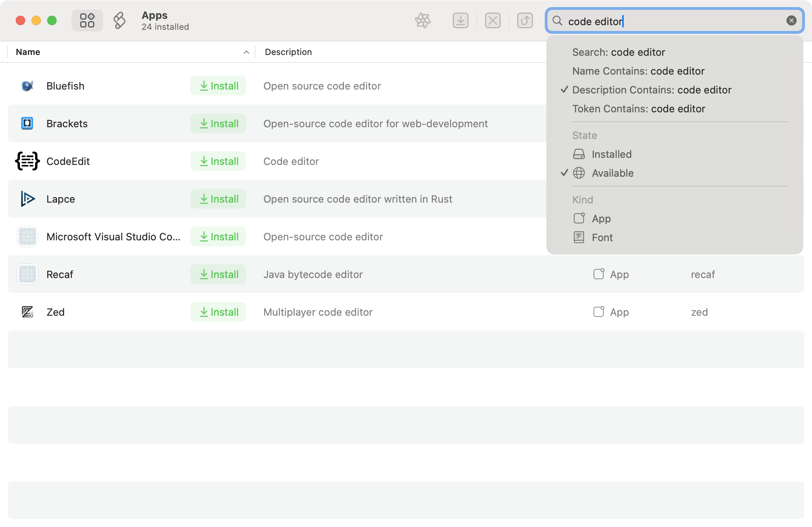Click the Apps grid view icon
The image size is (812, 527).
(x=87, y=20)
